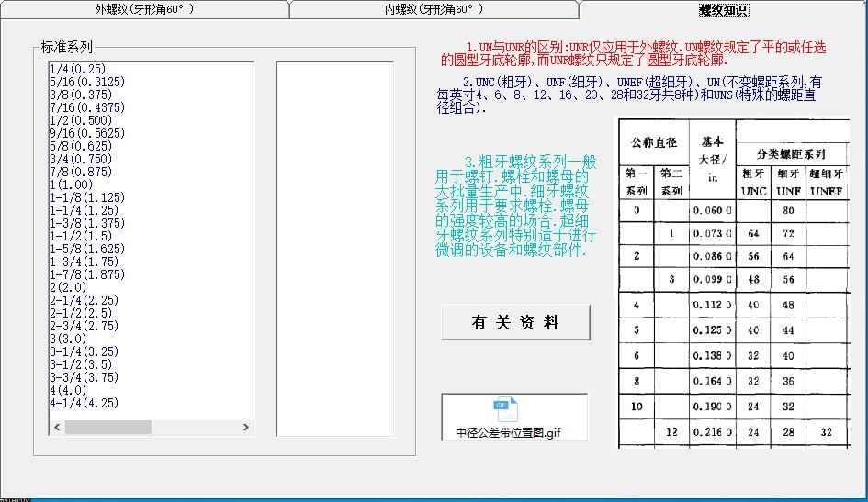868x502 pixels.
Task: Switch to the 内螺纹(牙形角60°) tab
Action: [434, 10]
